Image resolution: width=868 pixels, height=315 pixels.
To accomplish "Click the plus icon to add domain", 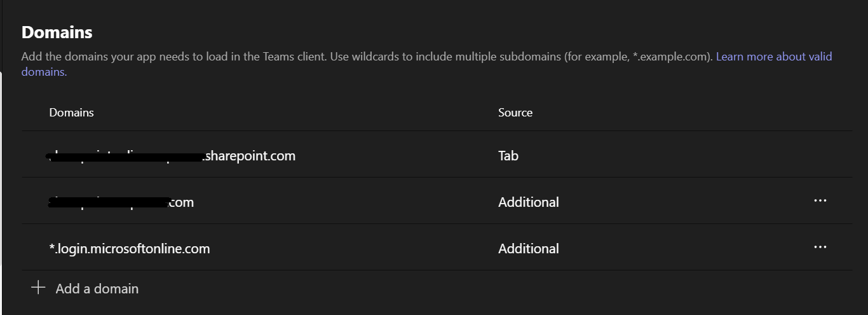I will click(x=38, y=288).
